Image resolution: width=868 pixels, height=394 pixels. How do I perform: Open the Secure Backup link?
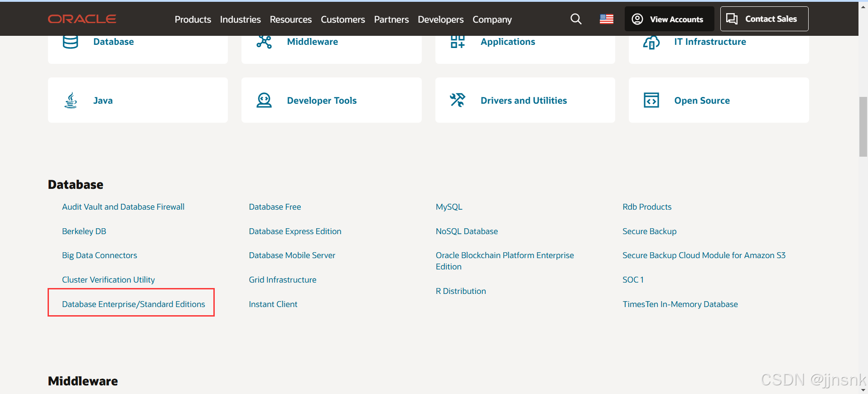tap(650, 231)
